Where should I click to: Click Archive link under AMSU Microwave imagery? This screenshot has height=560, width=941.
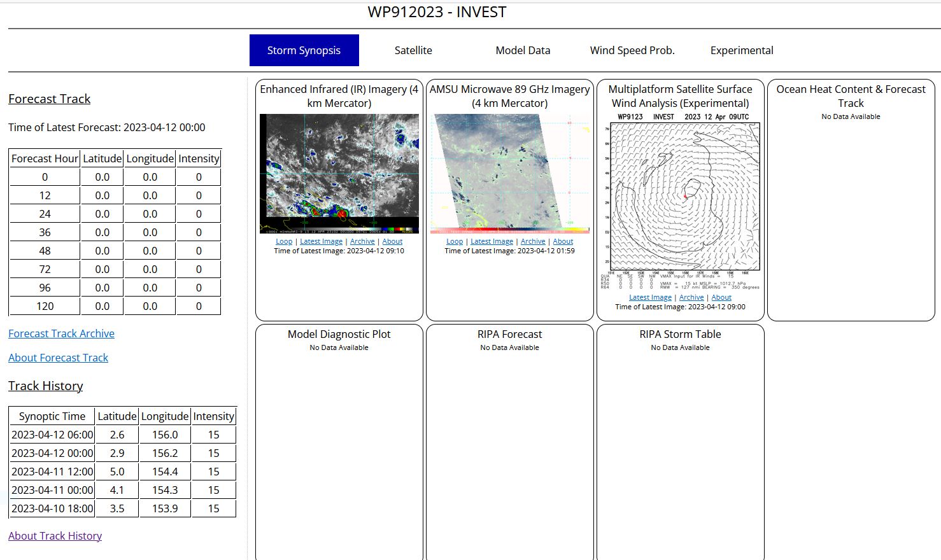[x=533, y=242]
